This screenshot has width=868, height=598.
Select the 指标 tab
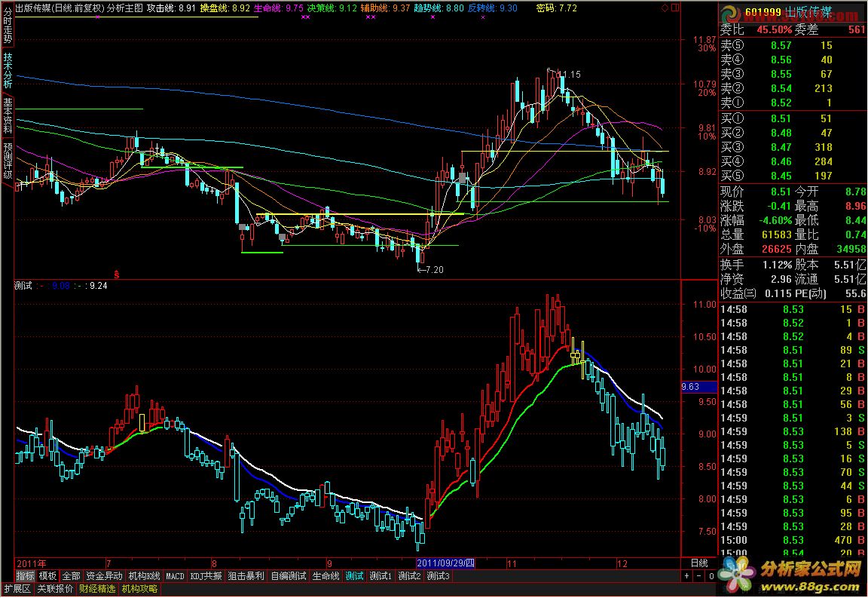(25, 576)
